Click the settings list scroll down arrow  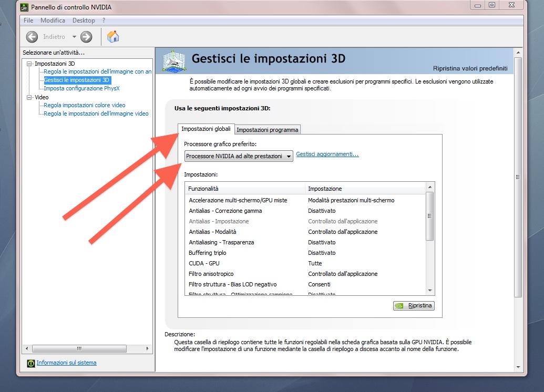click(x=430, y=291)
